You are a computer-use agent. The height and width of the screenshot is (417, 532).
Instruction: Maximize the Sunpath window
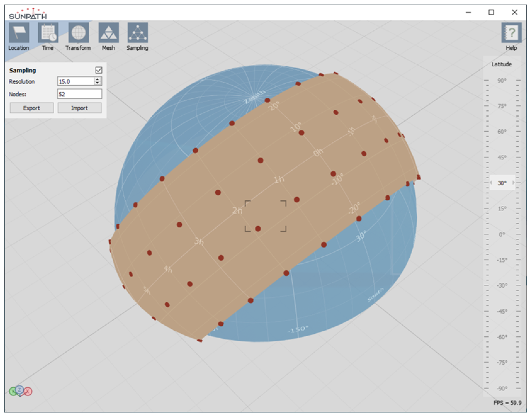(x=491, y=12)
